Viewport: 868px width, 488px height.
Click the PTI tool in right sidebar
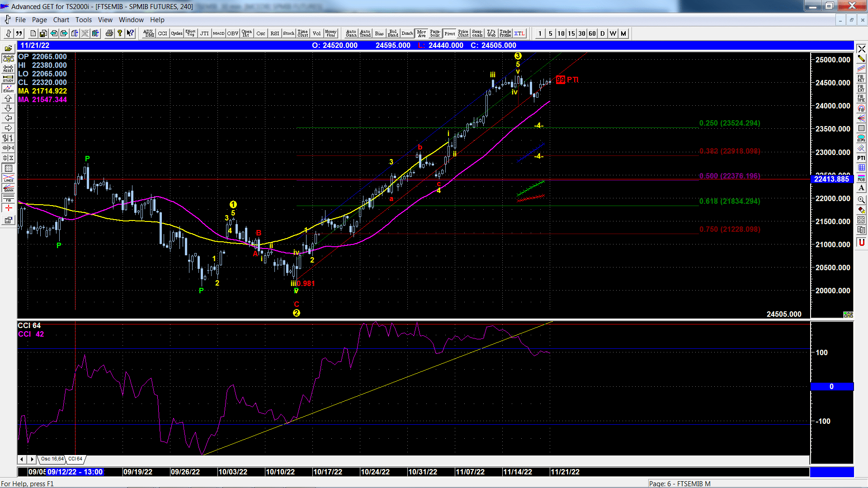861,158
